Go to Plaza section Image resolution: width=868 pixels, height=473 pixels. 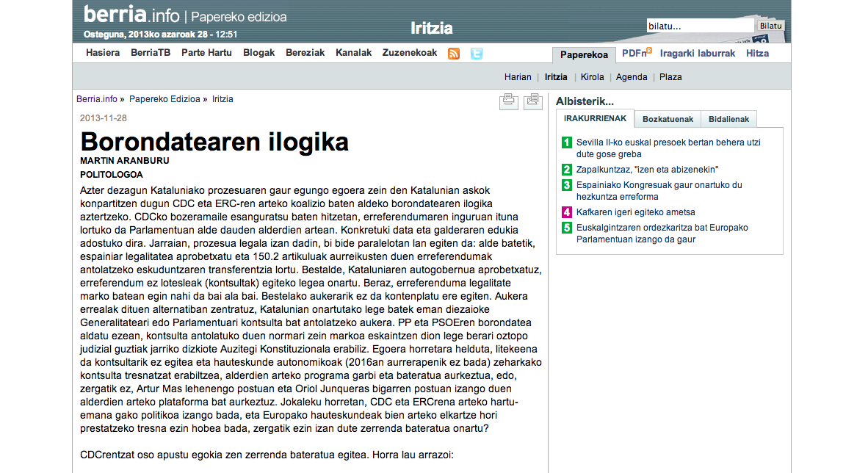pos(670,77)
